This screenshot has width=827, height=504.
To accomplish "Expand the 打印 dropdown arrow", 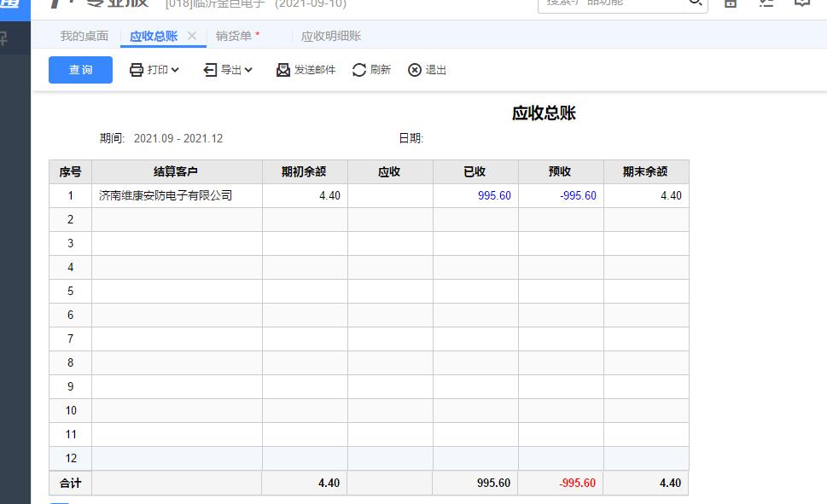I will tap(175, 70).
